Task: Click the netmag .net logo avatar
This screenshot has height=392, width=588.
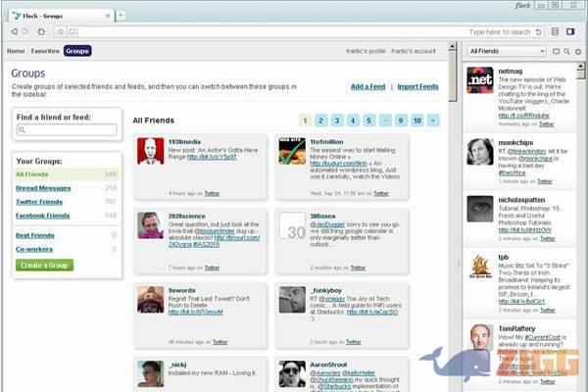Action: pos(480,80)
